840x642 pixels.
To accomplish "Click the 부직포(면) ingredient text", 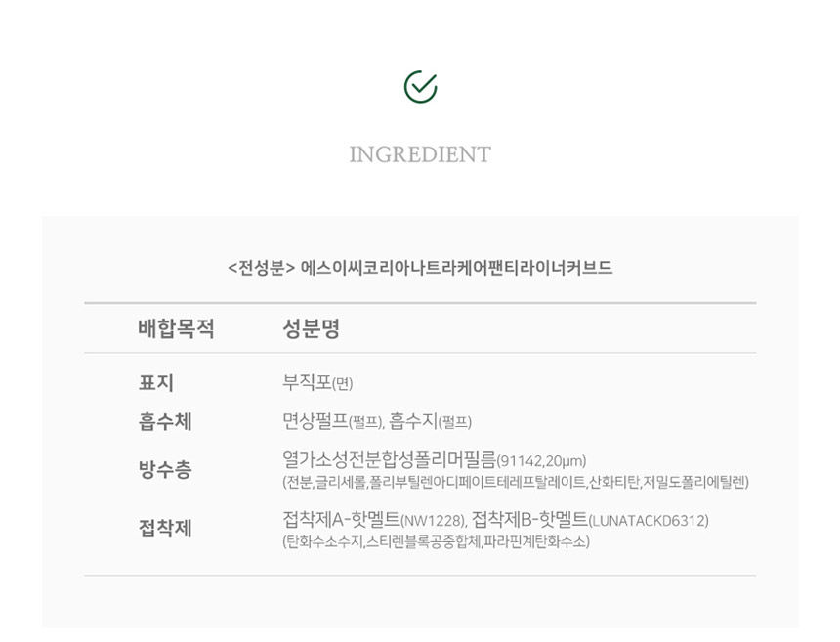I will point(317,383).
